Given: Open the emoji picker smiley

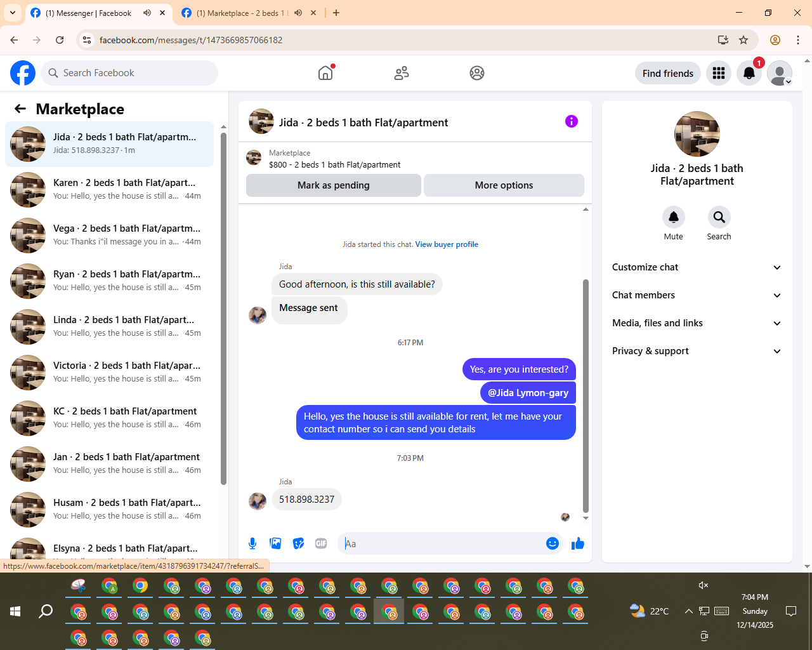Looking at the screenshot, I should tap(553, 543).
